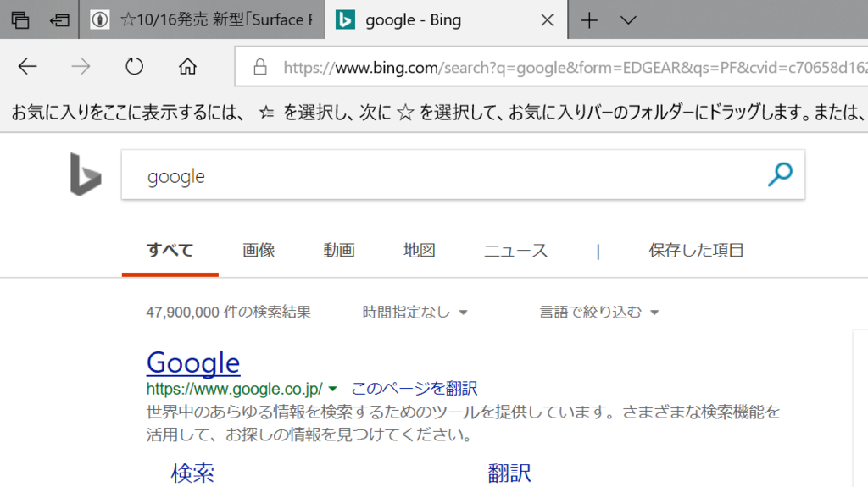Open the ニュース search tab

click(x=516, y=251)
